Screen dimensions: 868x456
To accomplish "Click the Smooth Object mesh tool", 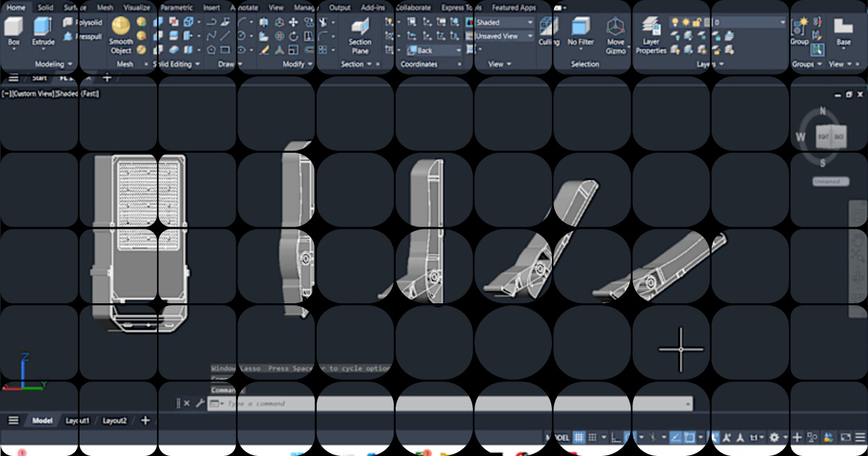I will point(121,36).
